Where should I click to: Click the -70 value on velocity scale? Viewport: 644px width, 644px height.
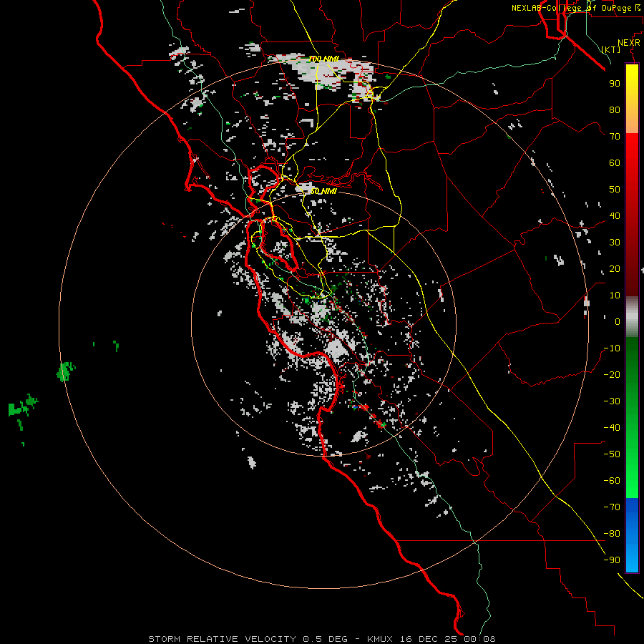tap(612, 507)
